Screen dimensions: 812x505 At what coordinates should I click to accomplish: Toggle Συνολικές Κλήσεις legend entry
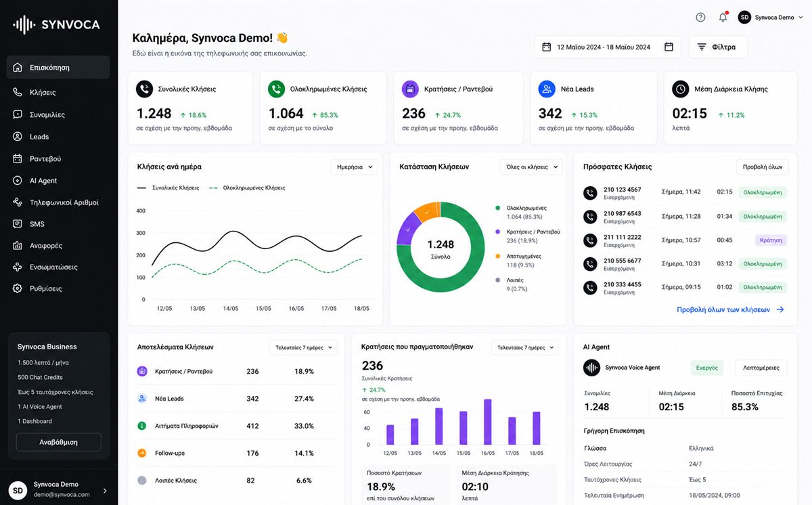pyautogui.click(x=168, y=188)
